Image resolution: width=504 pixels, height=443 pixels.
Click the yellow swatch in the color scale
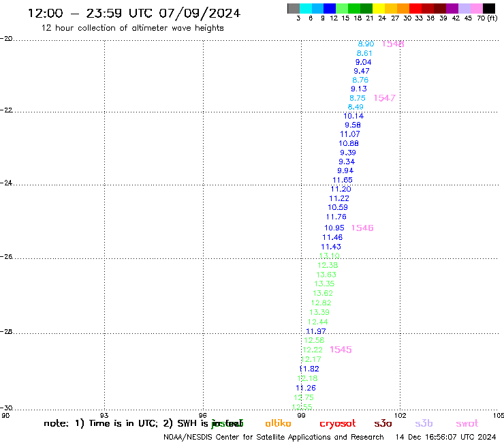pyautogui.click(x=379, y=8)
